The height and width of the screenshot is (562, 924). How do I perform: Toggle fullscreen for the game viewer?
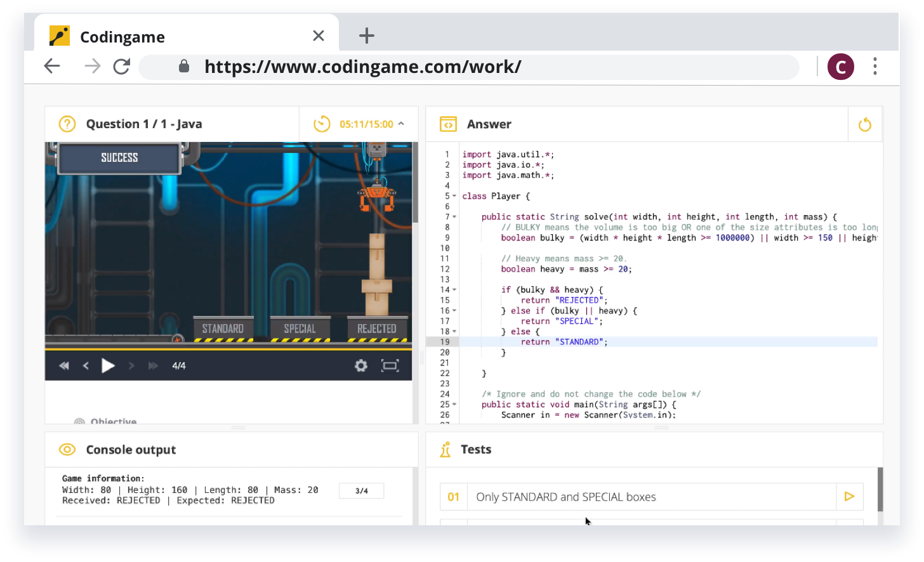click(390, 365)
